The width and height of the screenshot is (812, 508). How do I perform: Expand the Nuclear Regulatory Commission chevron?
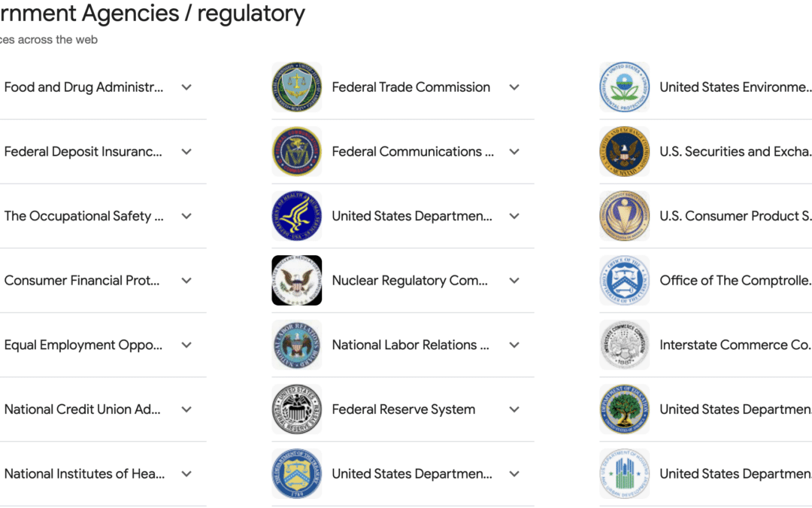(514, 281)
